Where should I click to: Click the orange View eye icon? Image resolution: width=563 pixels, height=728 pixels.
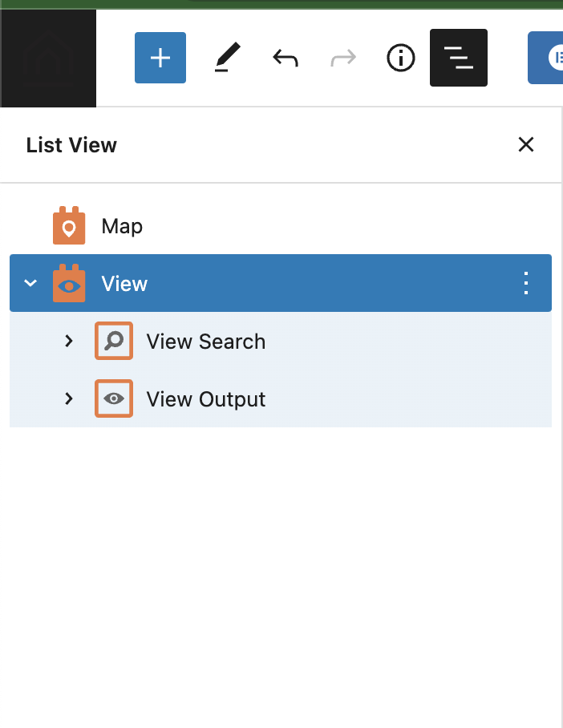[69, 283]
